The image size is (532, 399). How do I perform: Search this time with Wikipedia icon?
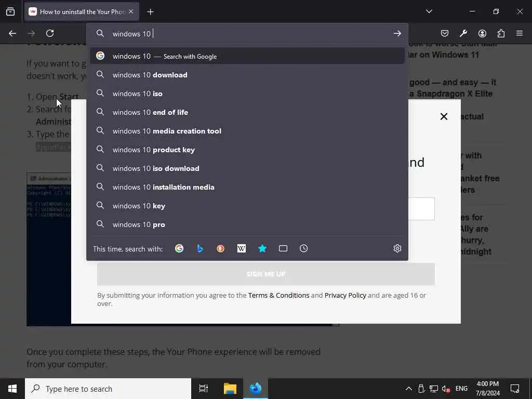coord(241,248)
